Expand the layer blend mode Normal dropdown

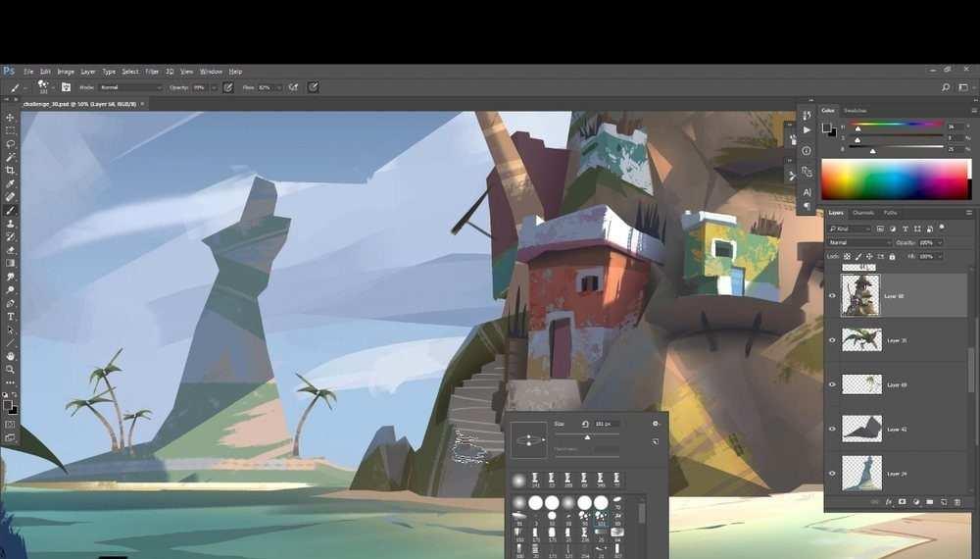click(859, 242)
